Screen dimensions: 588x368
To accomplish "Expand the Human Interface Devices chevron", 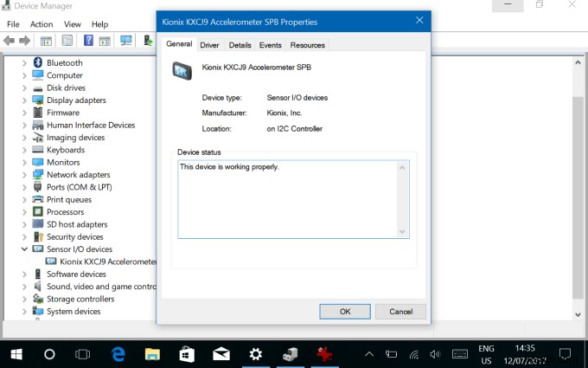I will (24, 125).
